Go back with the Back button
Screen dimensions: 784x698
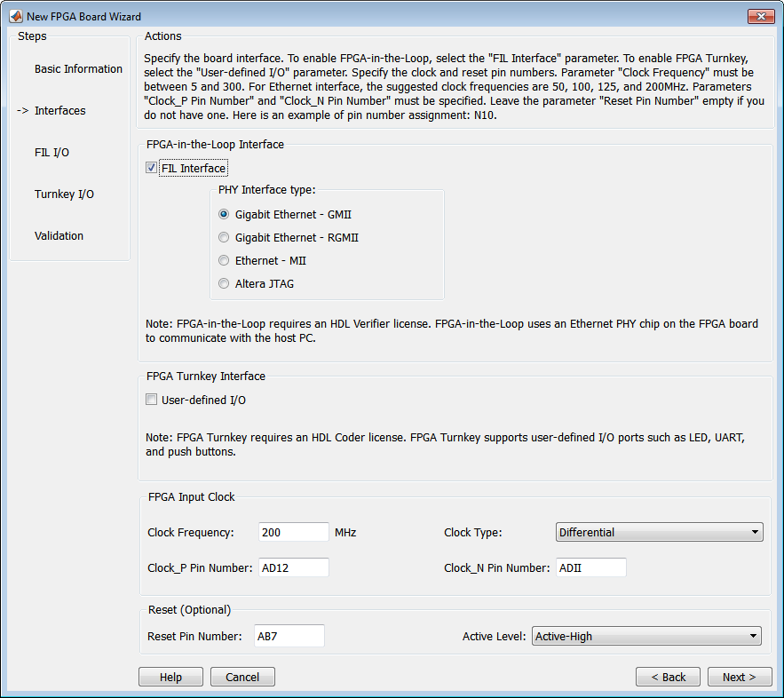(x=668, y=677)
